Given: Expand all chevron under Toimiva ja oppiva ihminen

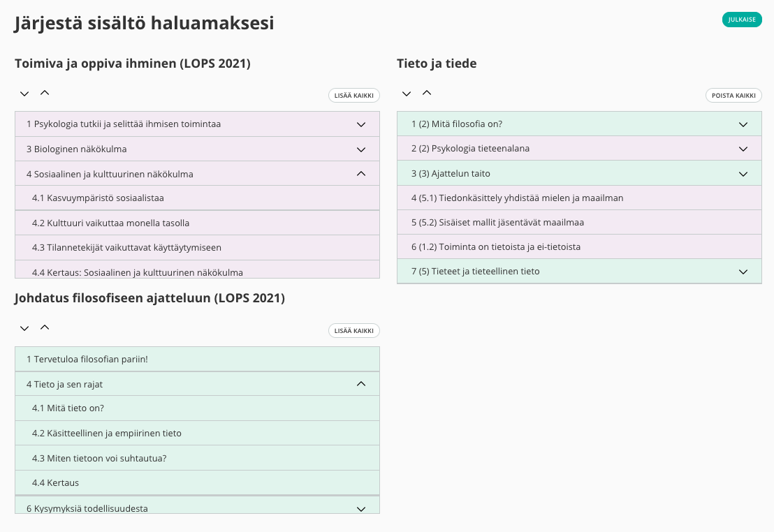Looking at the screenshot, I should pos(24,94).
